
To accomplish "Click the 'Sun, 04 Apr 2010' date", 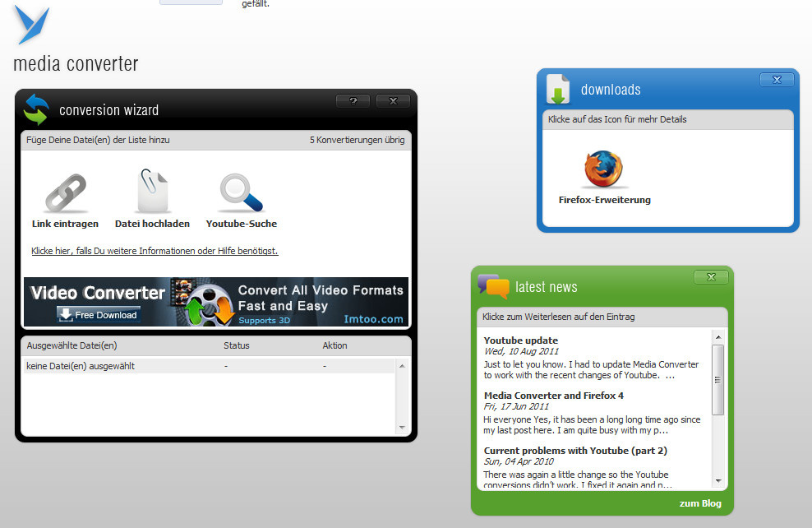I will pyautogui.click(x=519, y=461).
